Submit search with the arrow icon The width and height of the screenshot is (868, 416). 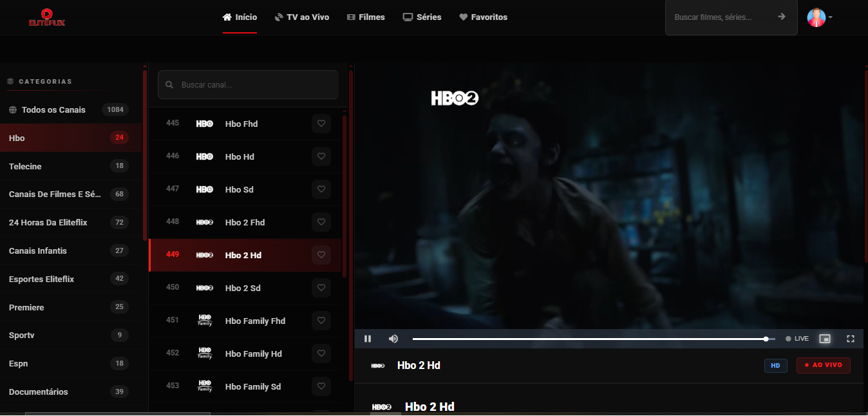click(782, 17)
